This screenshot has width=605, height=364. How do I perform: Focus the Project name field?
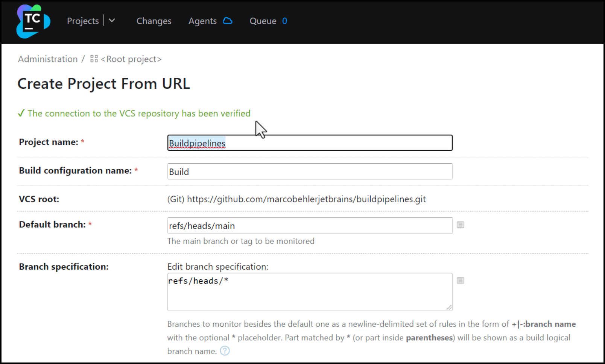[x=309, y=143]
